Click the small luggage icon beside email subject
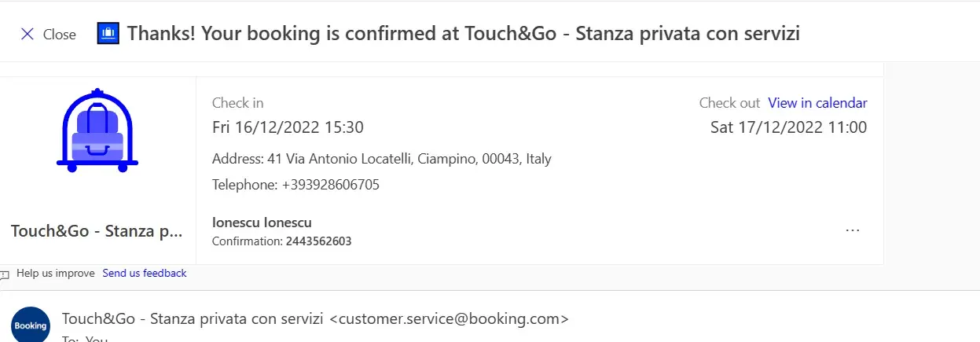980x342 pixels. [x=108, y=33]
